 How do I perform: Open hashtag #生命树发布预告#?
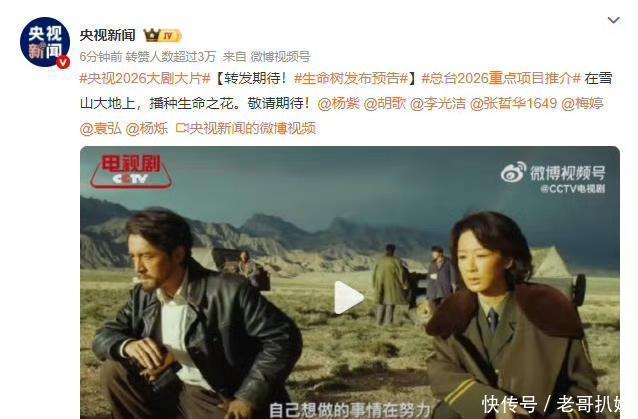click(351, 78)
